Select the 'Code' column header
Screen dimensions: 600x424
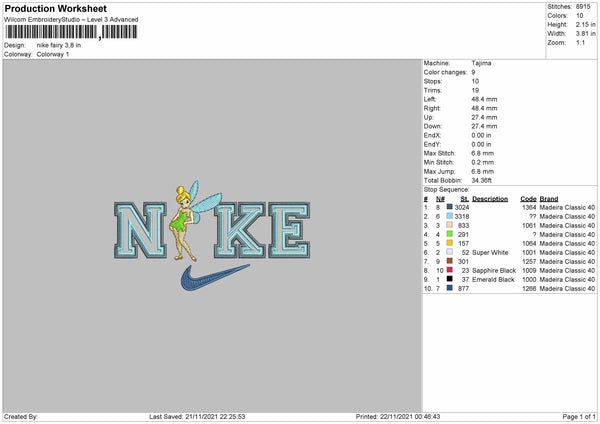[528, 199]
